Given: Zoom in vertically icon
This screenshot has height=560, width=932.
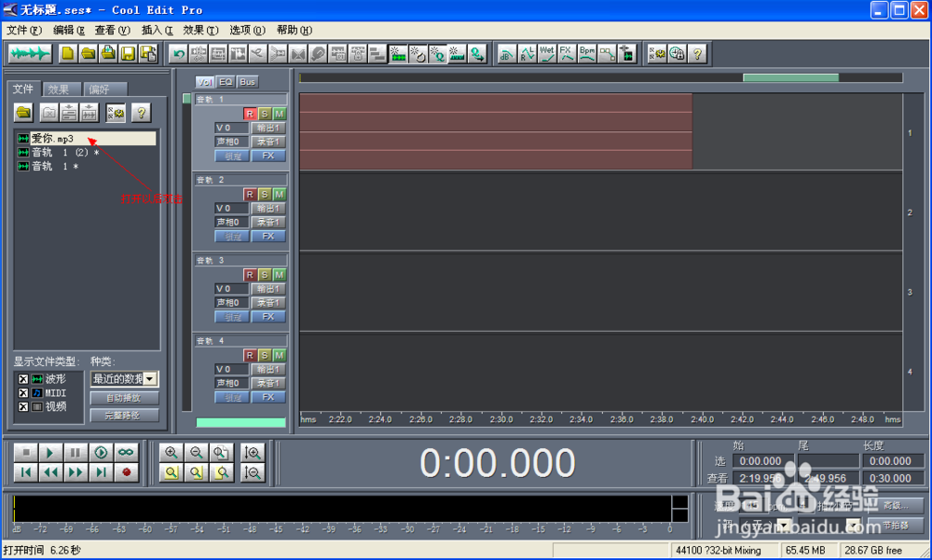Looking at the screenshot, I should click(x=253, y=453).
